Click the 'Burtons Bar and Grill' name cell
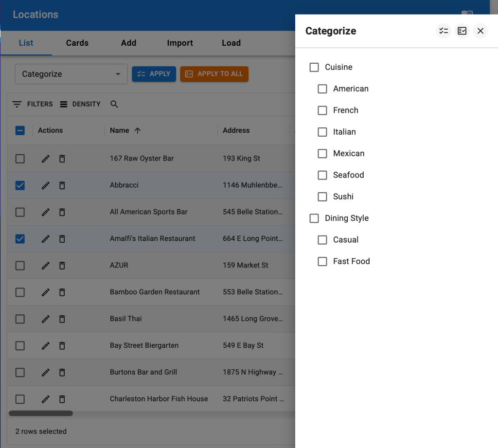The width and height of the screenshot is (498, 448). 143,372
